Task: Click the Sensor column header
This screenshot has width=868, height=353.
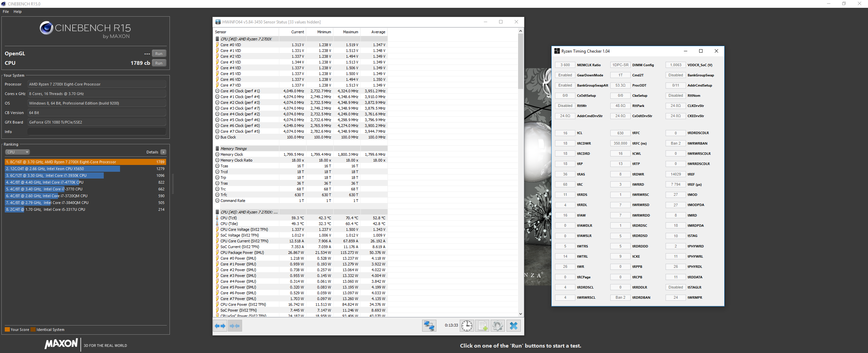Action: click(x=246, y=32)
